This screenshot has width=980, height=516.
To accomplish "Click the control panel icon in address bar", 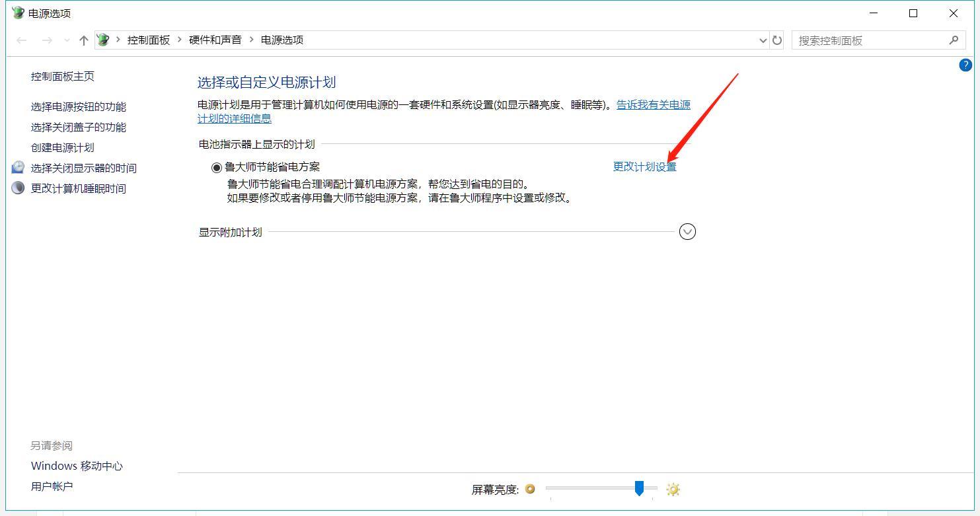I will pos(103,40).
